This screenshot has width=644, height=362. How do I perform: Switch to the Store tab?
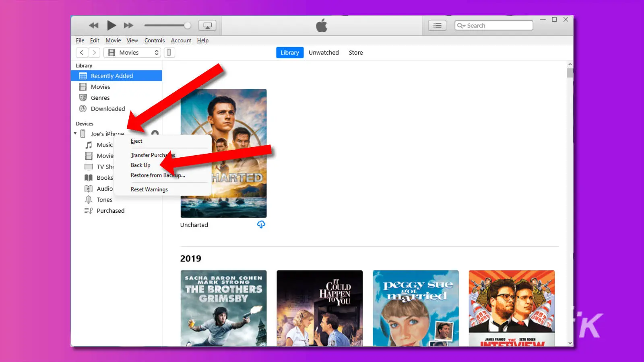pos(356,52)
